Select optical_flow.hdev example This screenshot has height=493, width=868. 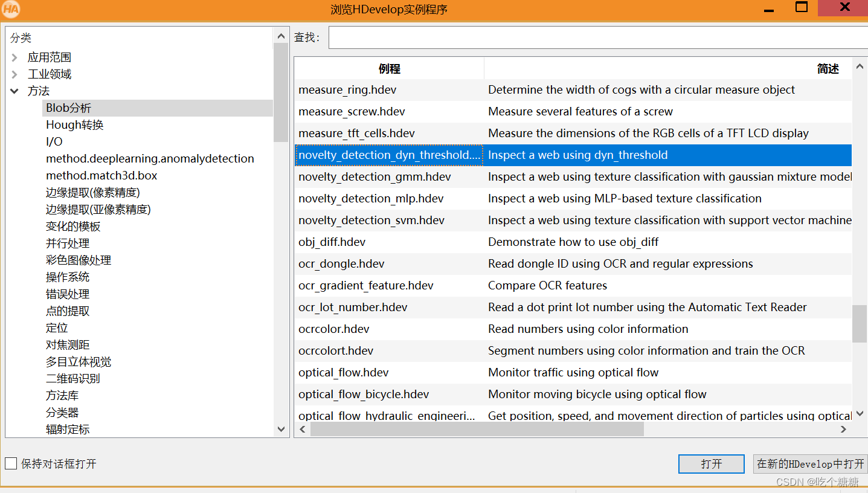573,373
